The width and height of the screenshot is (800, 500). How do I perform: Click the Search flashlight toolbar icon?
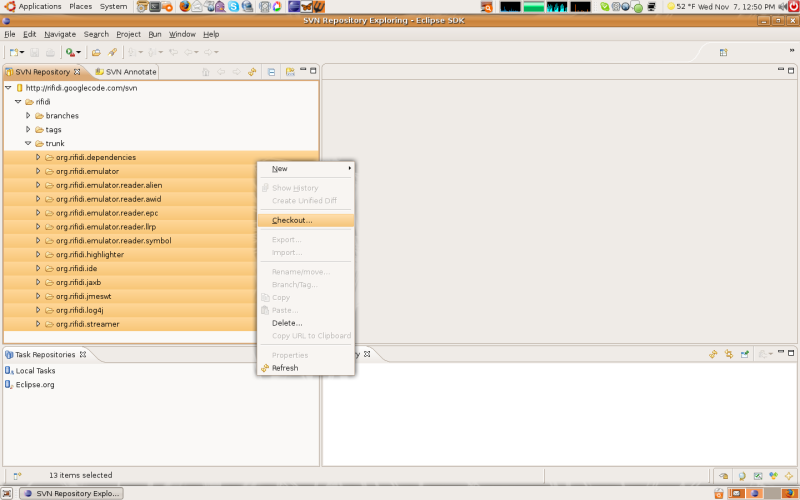112,52
